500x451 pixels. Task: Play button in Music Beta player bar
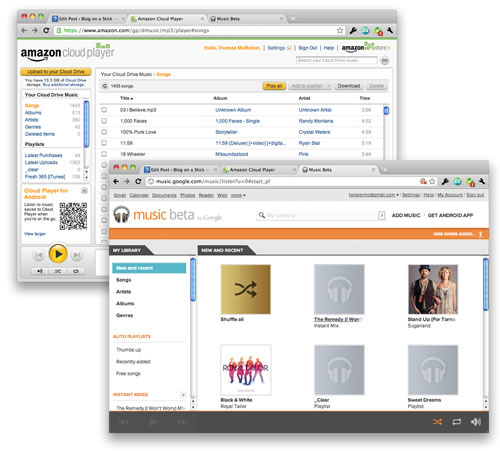pos(153,422)
